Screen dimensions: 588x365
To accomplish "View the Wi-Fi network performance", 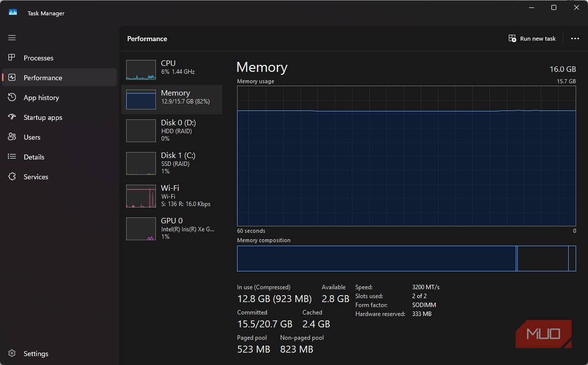I will [172, 196].
